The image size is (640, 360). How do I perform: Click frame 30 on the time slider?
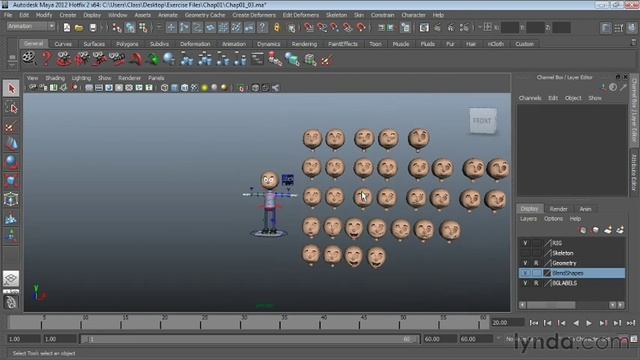point(241,322)
